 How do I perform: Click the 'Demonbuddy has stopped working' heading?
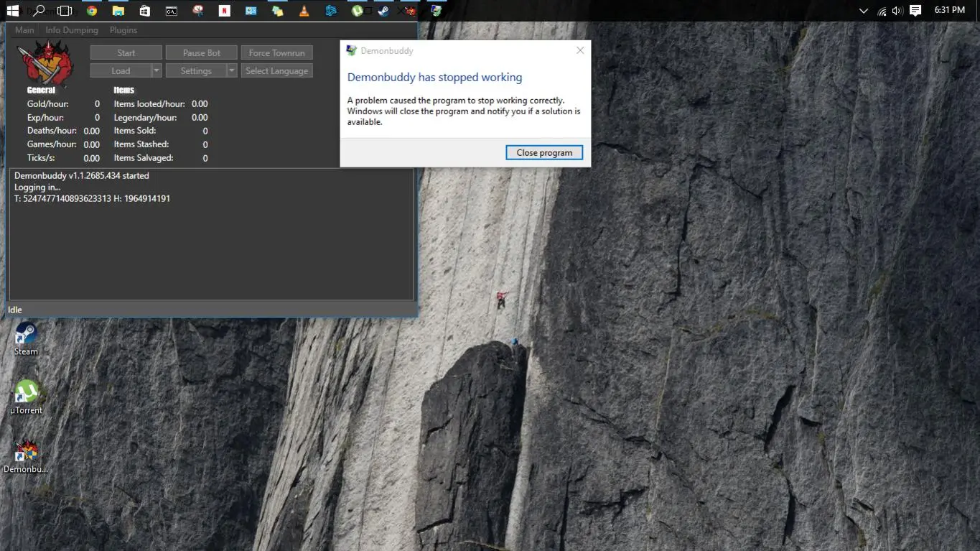pos(434,78)
